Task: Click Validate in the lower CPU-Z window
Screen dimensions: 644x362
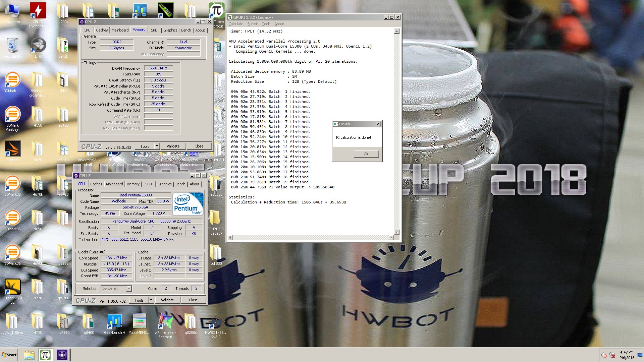Action: pyautogui.click(x=167, y=300)
